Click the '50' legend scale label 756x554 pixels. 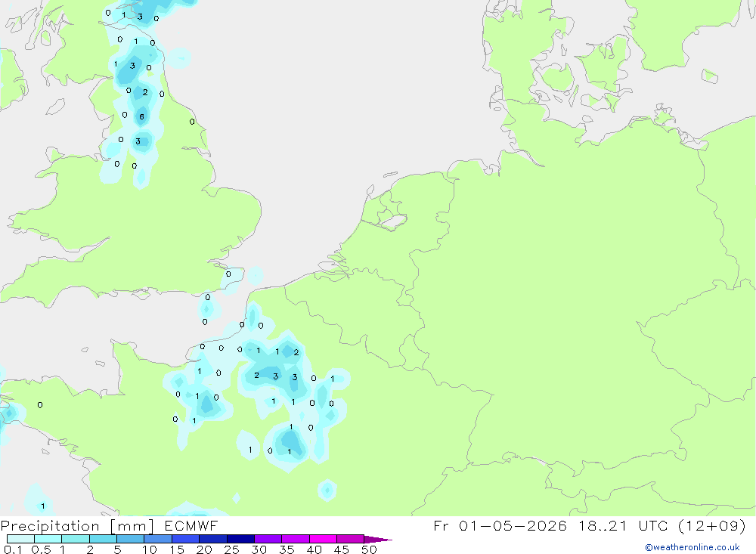[x=370, y=549]
